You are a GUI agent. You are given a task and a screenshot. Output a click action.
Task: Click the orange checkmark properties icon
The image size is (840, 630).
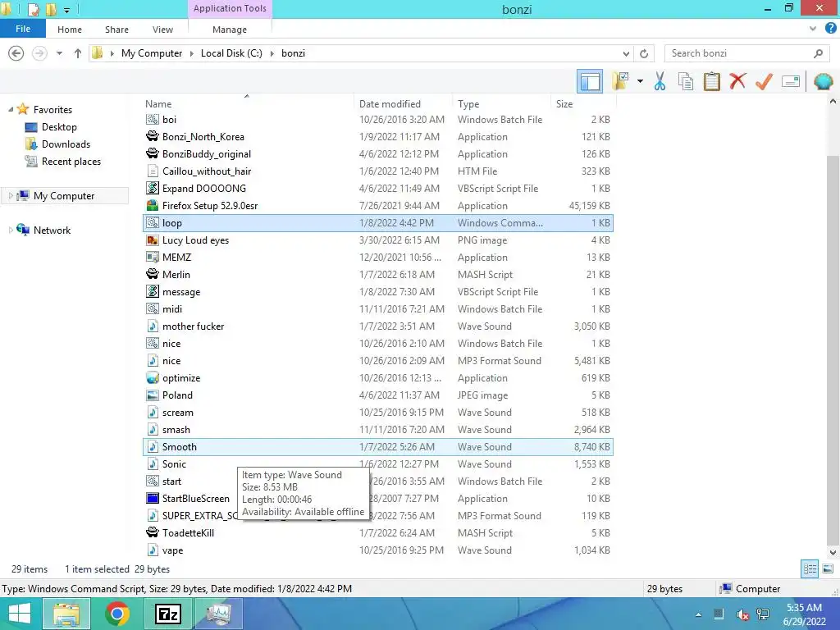(x=764, y=81)
